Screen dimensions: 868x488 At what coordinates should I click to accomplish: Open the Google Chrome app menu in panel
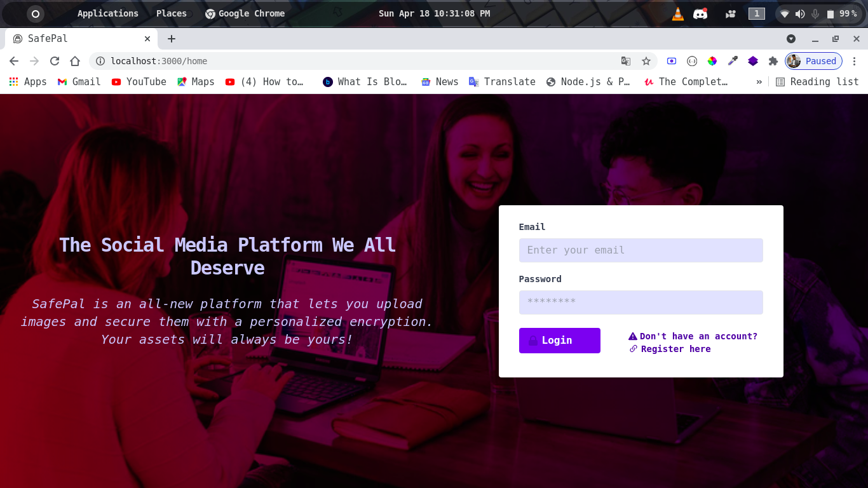[245, 13]
